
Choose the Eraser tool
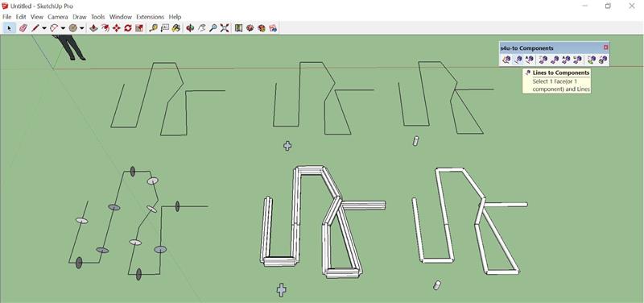23,28
